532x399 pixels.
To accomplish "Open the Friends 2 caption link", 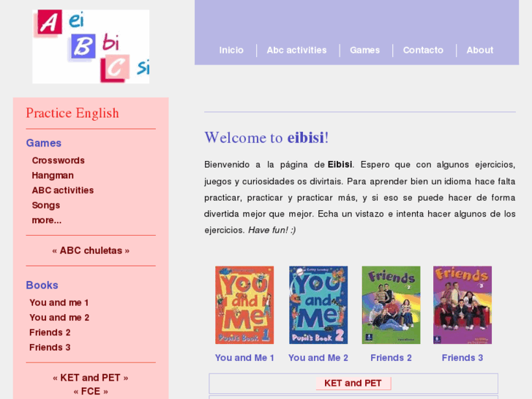I will (391, 358).
